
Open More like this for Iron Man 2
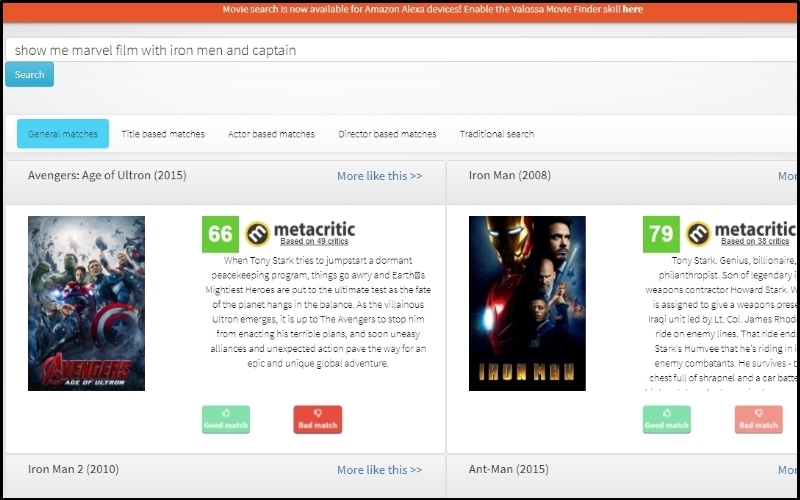click(x=379, y=470)
